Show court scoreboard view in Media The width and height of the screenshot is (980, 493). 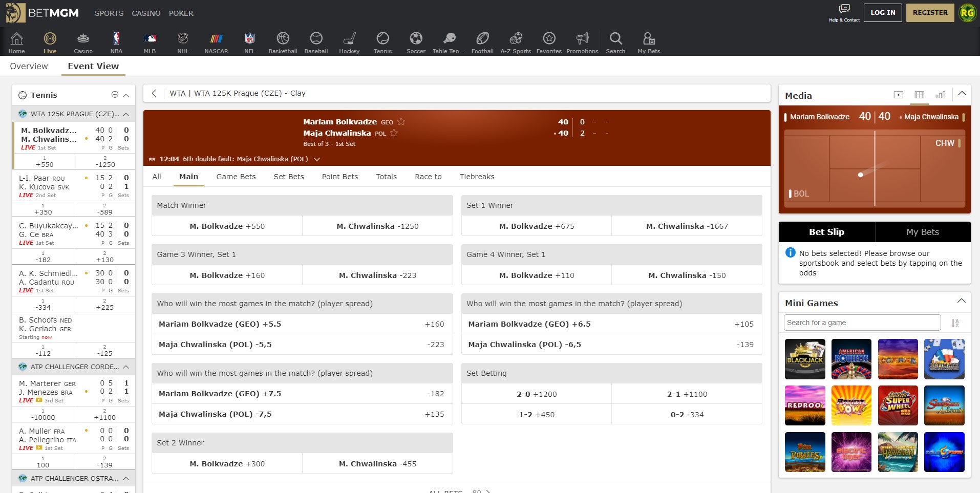point(920,95)
